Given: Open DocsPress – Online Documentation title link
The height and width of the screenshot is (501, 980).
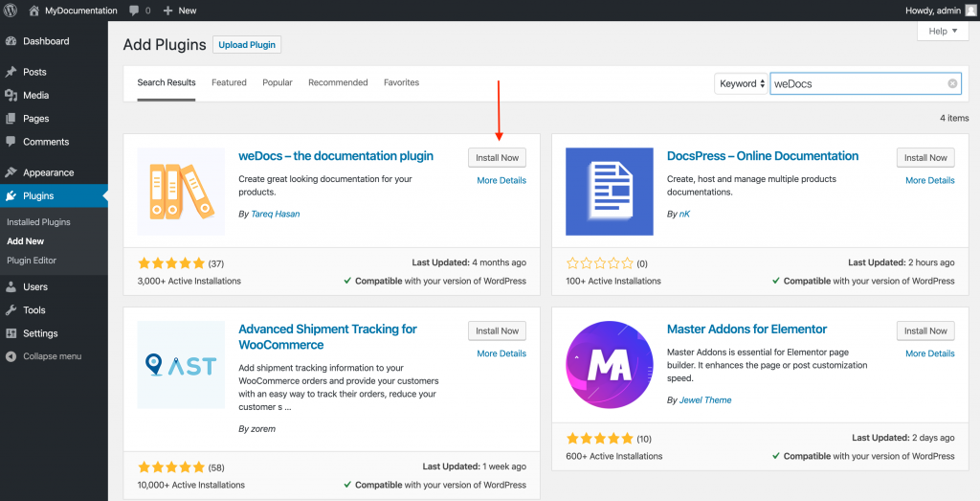Looking at the screenshot, I should (x=763, y=156).
